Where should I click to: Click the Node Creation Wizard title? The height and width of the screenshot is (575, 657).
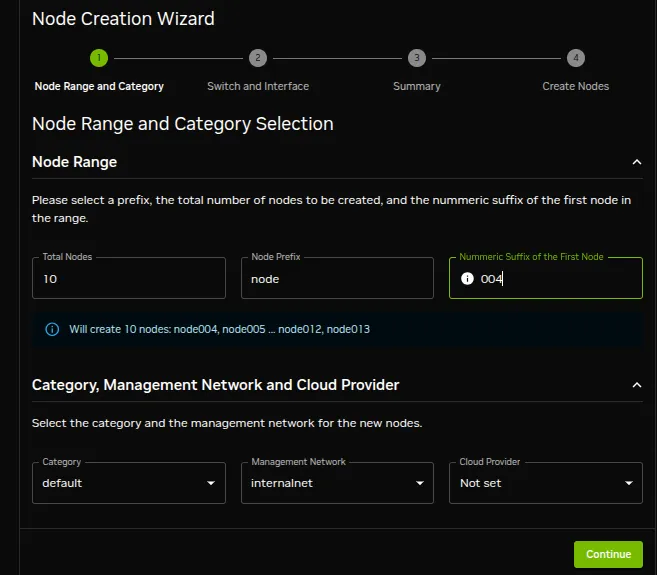(123, 19)
